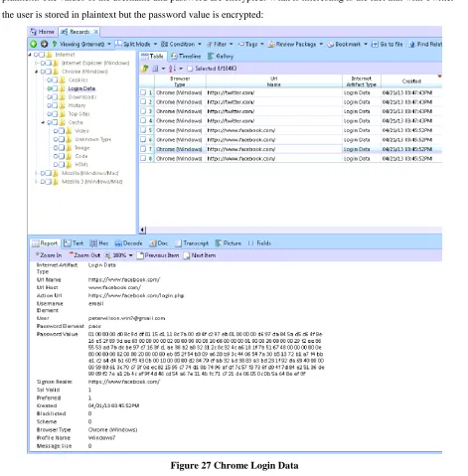The image size is (468, 476).
Task: Click the Next Item page icon
Action: [187, 255]
